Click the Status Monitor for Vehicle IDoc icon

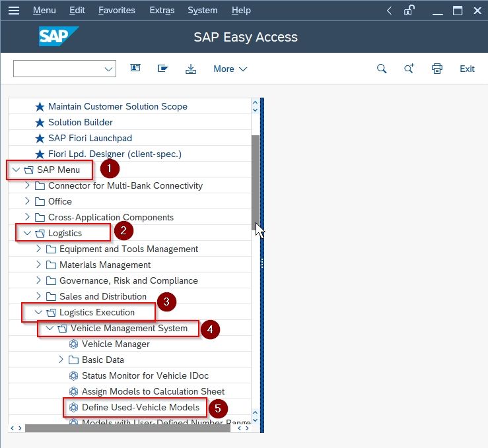pyautogui.click(x=73, y=376)
